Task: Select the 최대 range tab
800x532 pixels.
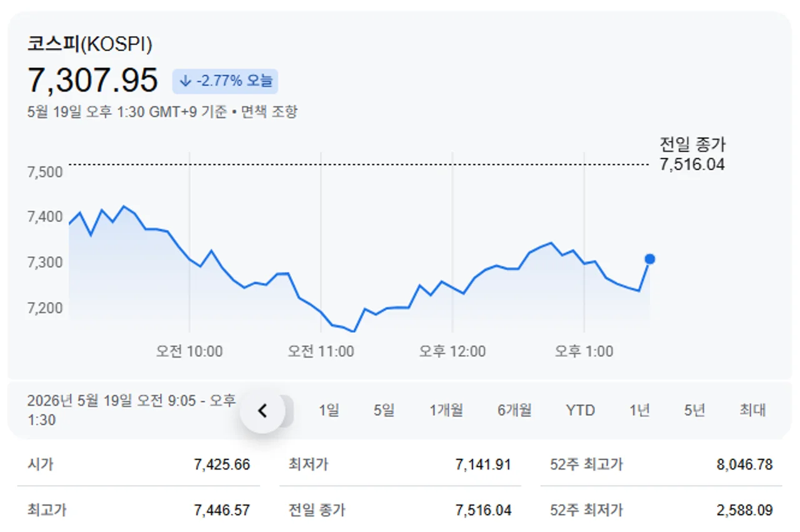Action: tap(753, 411)
